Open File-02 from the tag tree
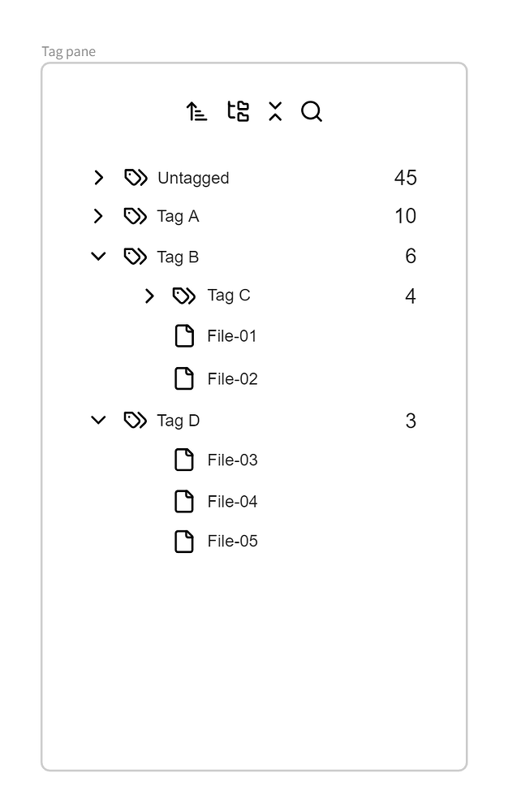Viewport: 508px width, 812px height. point(232,378)
